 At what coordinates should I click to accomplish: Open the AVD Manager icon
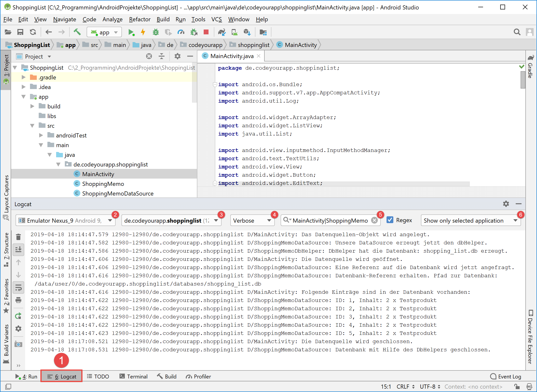(234, 32)
